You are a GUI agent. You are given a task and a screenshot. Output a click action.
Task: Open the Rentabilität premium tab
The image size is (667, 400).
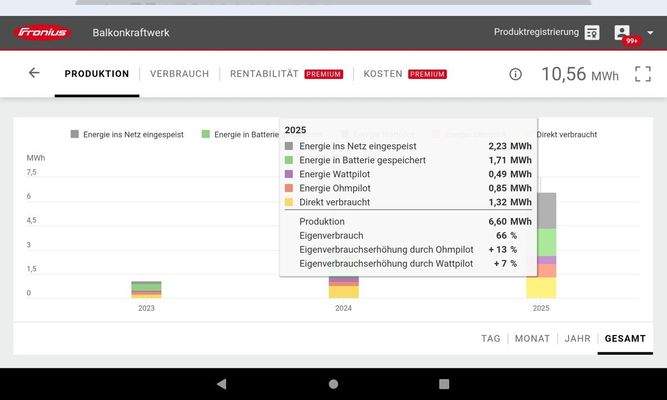(x=286, y=74)
